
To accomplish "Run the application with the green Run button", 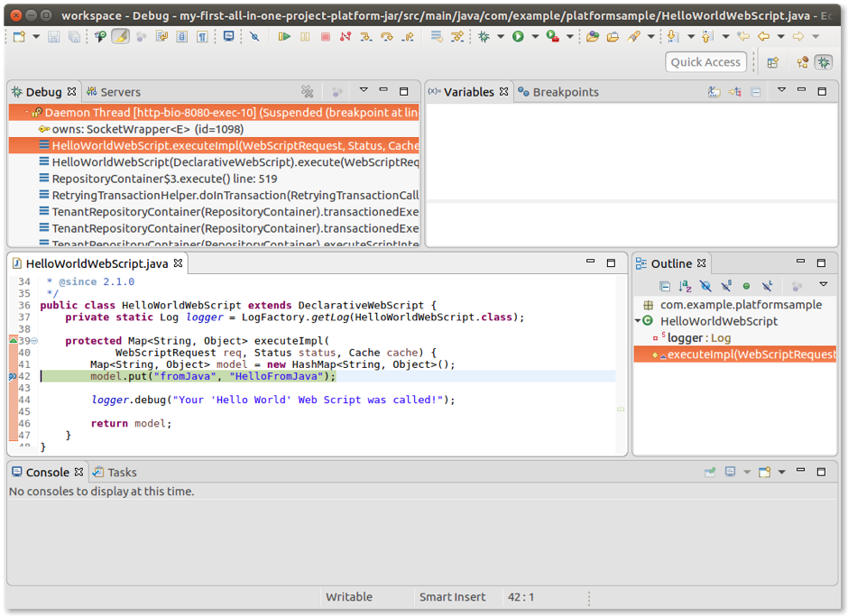I will (x=518, y=37).
